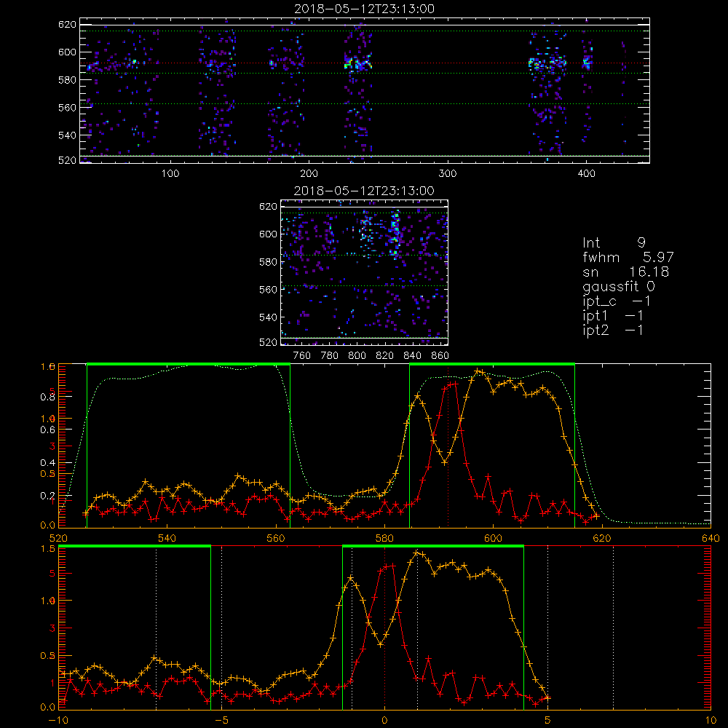Screen dimensions: 728x728
Task: Select the 'Int 9' parameter line
Action: [x=614, y=242]
